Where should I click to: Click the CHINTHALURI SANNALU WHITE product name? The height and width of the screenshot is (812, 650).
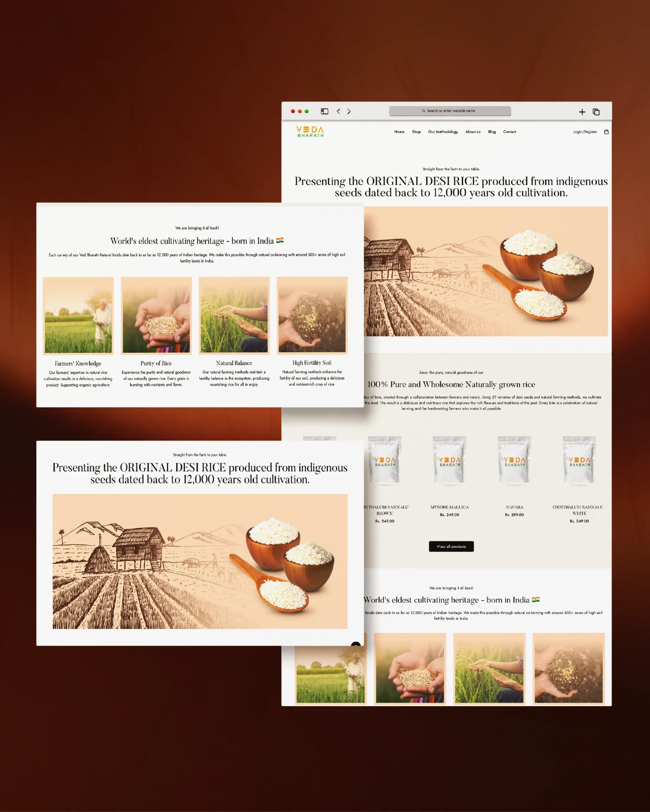click(x=578, y=510)
